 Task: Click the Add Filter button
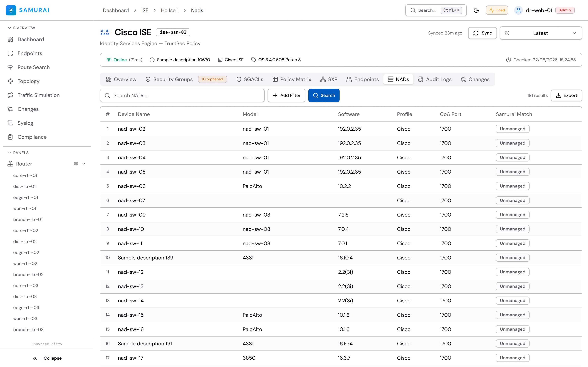(x=286, y=95)
